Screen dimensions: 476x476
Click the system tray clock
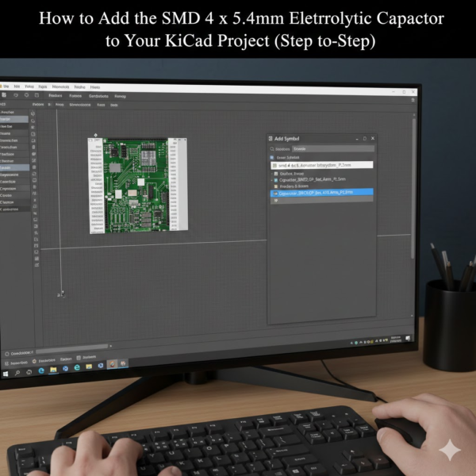395,339
